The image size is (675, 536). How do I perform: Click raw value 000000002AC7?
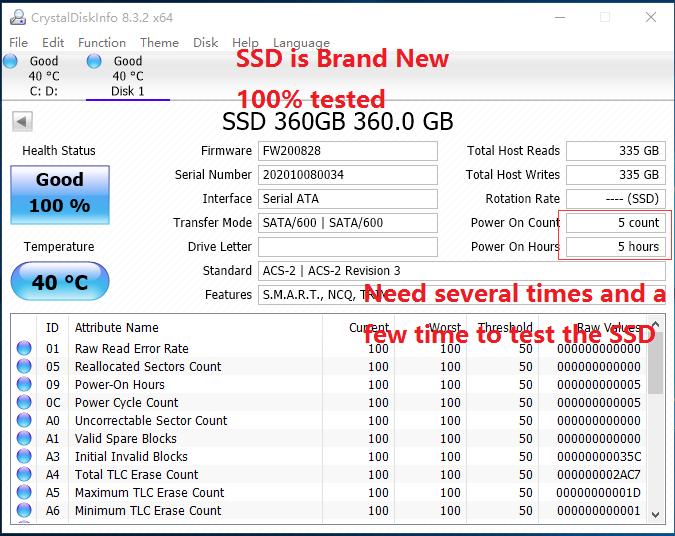pos(599,475)
